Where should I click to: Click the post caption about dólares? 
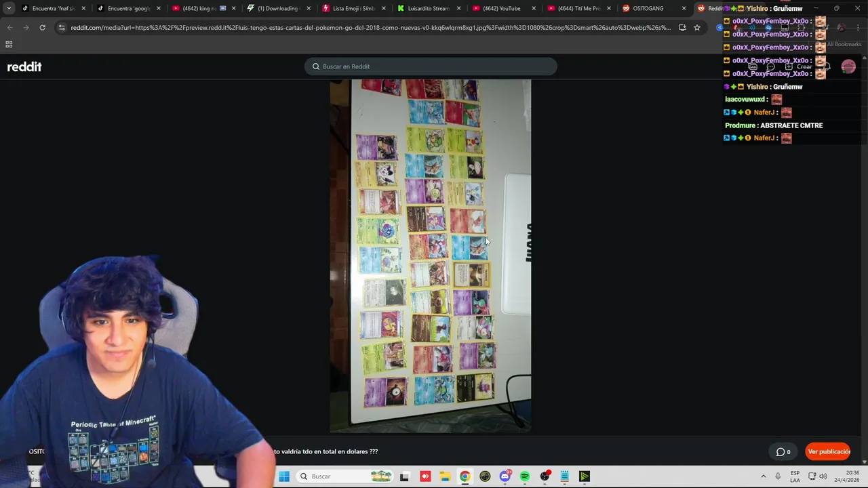(x=325, y=451)
